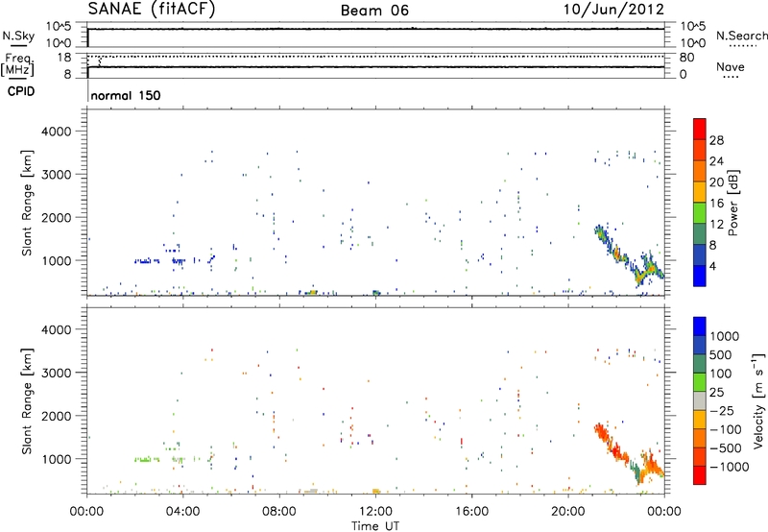
Task: Click the -25 label on Velocity colorbar
Action: coord(725,411)
